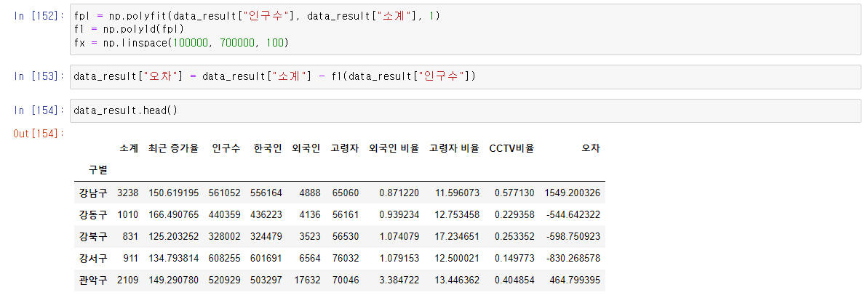Click the CCTV비율 value 0.577130
The width and height of the screenshot is (868, 295).
tap(515, 193)
